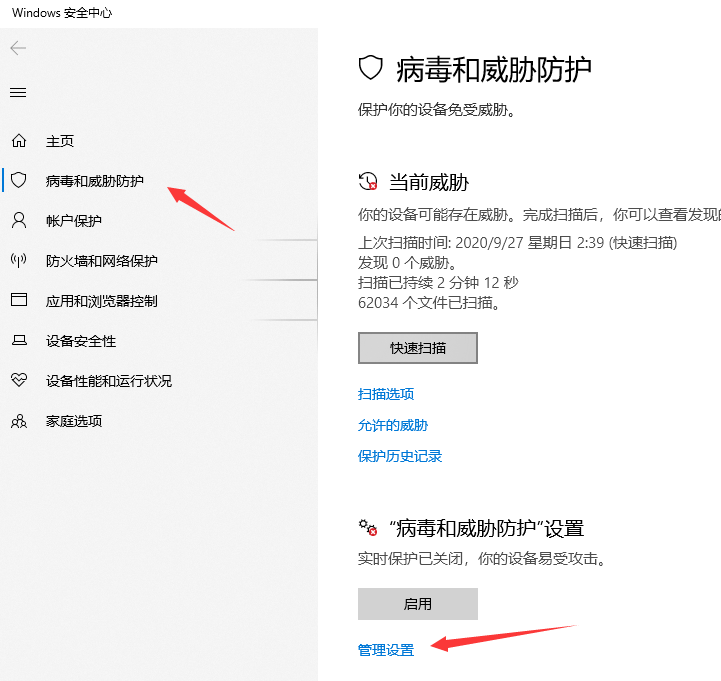This screenshot has height=681, width=721.
Task: Click the wireless icon for 防火墙和网络保护
Action: tap(18, 261)
